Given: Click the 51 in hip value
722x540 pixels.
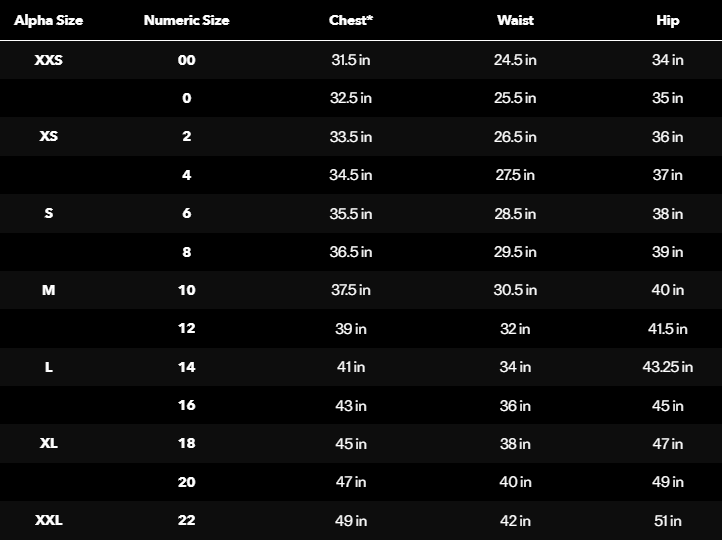Looking at the screenshot, I should tap(667, 520).
